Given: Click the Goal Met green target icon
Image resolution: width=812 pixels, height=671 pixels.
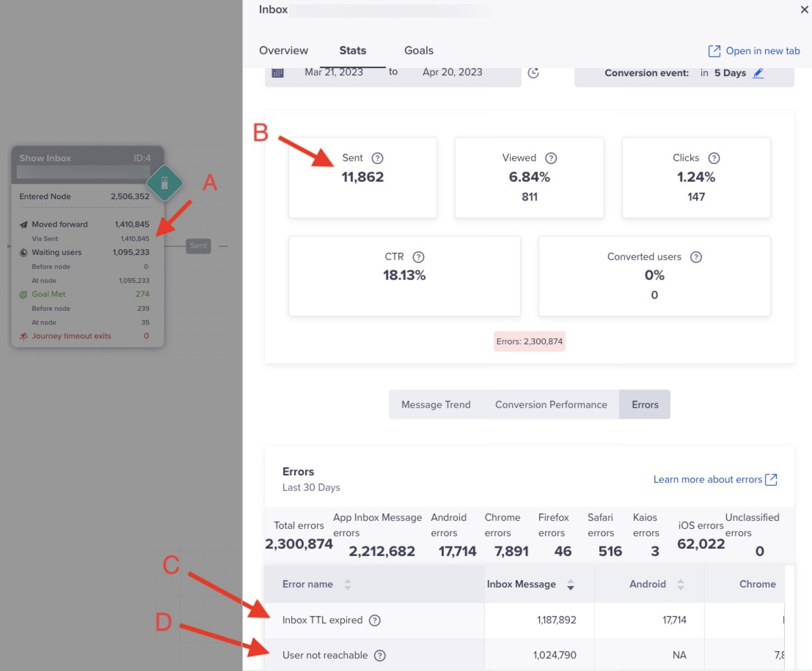Looking at the screenshot, I should coord(23,293).
